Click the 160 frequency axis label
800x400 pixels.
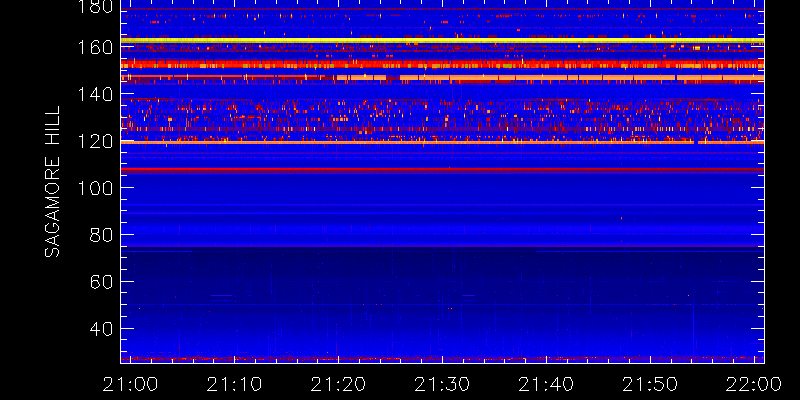tap(93, 48)
